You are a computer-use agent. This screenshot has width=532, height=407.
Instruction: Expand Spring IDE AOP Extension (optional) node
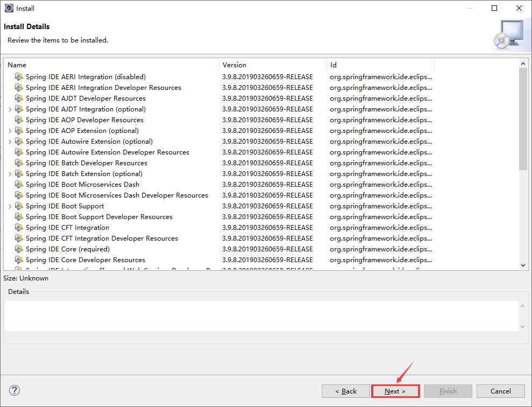pyautogui.click(x=10, y=131)
